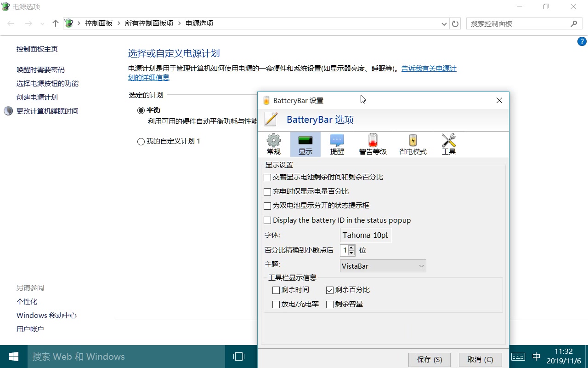Select the 平衡 power plan radio button
Viewport: 588px width, 368px height.
click(x=141, y=110)
